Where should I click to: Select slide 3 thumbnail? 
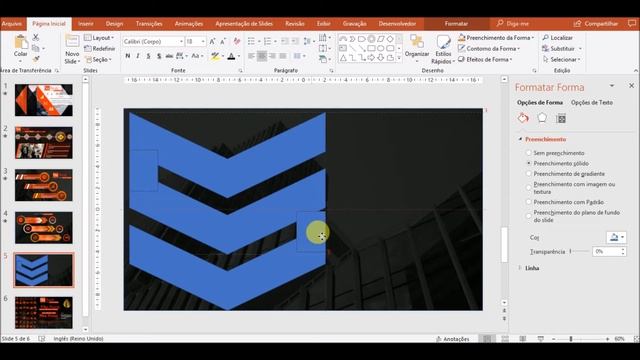[44, 185]
